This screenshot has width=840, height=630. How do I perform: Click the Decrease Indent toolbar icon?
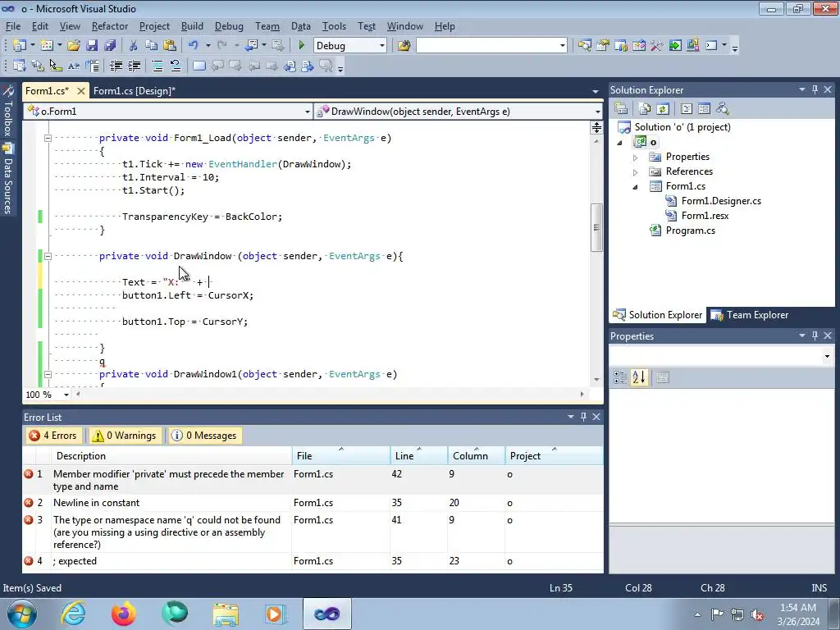tap(116, 66)
